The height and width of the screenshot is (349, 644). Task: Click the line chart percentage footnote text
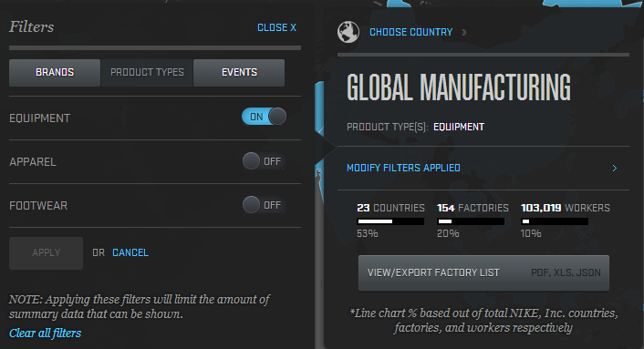click(483, 320)
